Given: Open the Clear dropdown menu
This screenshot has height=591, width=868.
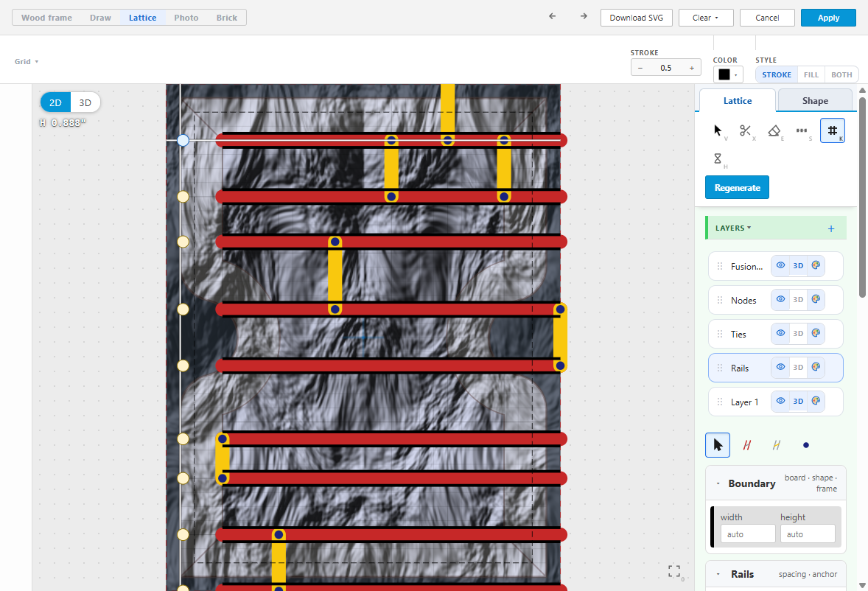Looking at the screenshot, I should click(706, 18).
